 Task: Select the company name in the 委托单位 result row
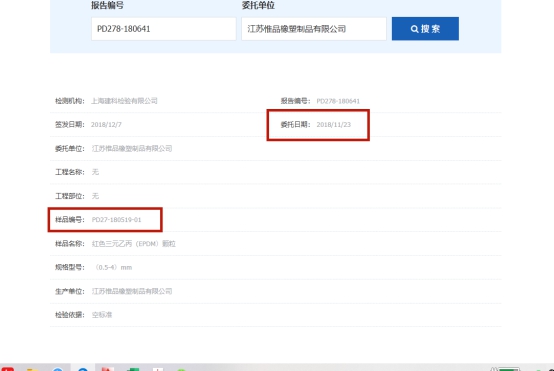click(x=132, y=148)
